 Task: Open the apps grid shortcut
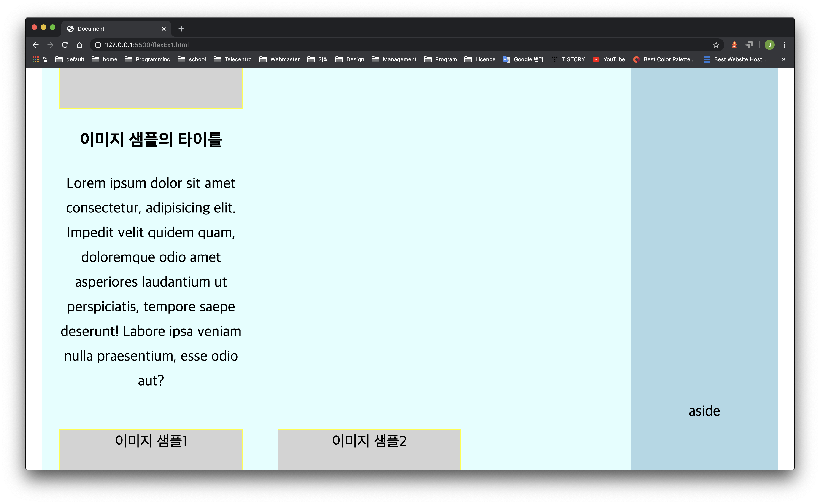(x=36, y=59)
